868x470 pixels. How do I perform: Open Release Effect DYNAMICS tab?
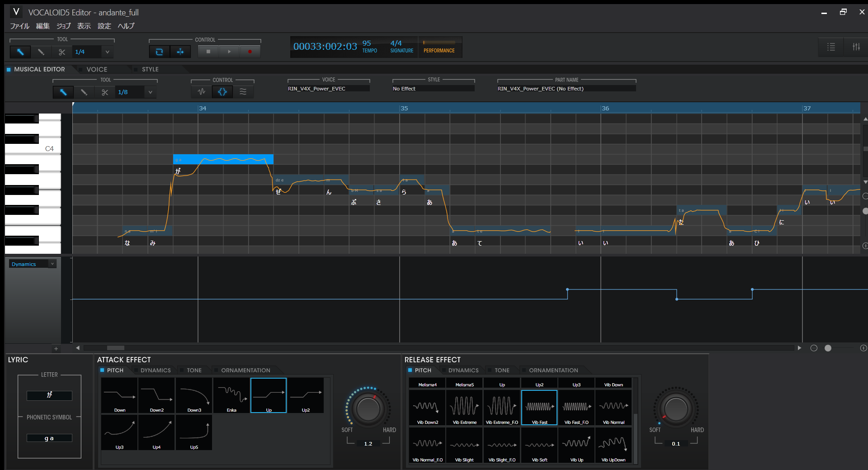pos(463,370)
